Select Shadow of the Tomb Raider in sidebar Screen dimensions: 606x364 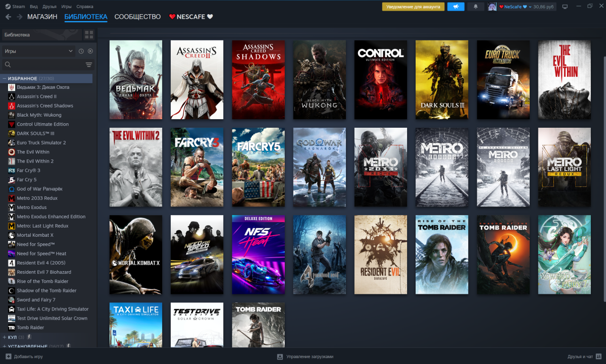coord(46,290)
